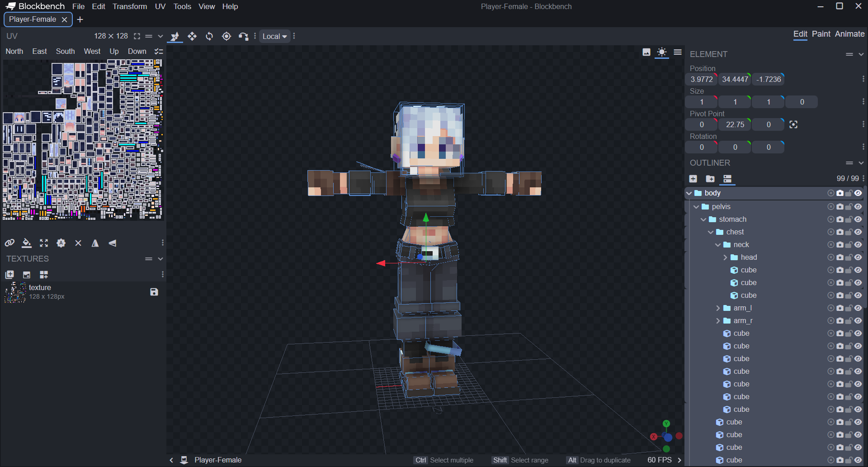Screen dimensions: 868x467
Task: Add a new group in the Outliner
Action: tap(710, 179)
